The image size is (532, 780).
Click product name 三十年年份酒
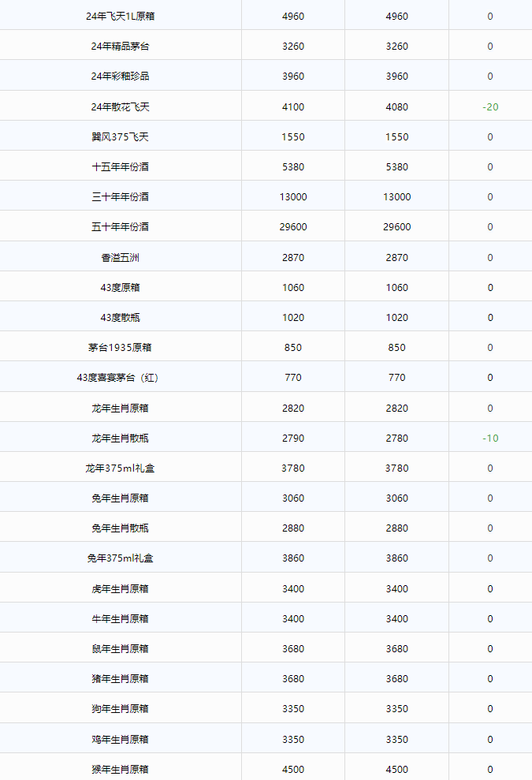click(121, 196)
